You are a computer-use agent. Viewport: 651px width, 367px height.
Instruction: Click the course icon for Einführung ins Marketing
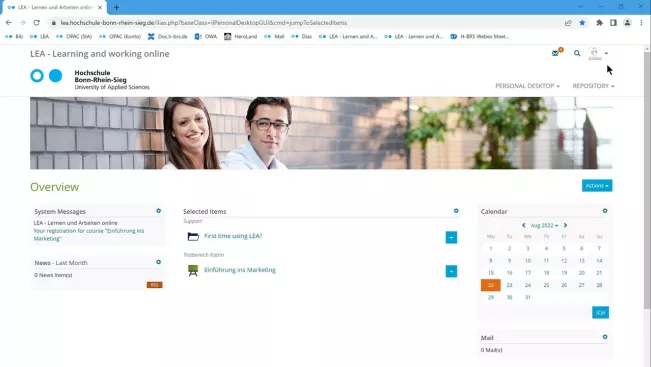pos(193,271)
